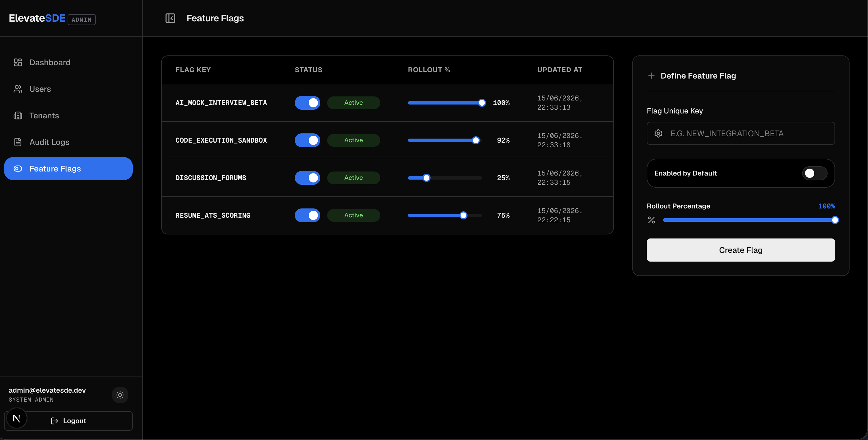Switch theme using the sun icon

(120, 395)
